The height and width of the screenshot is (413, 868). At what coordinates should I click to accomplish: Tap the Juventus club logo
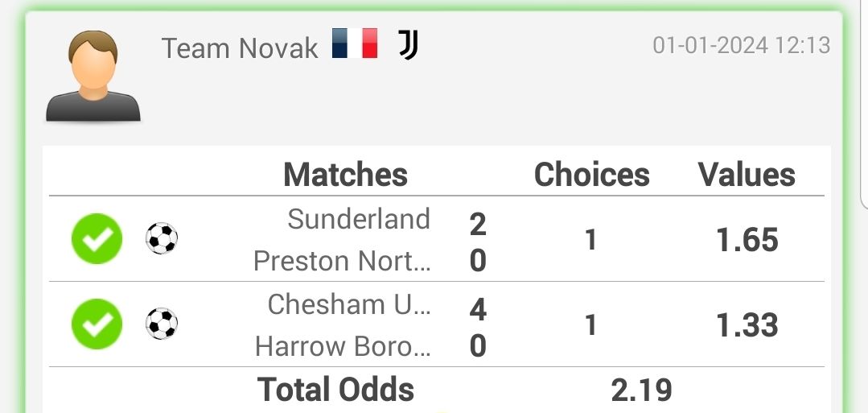409,45
